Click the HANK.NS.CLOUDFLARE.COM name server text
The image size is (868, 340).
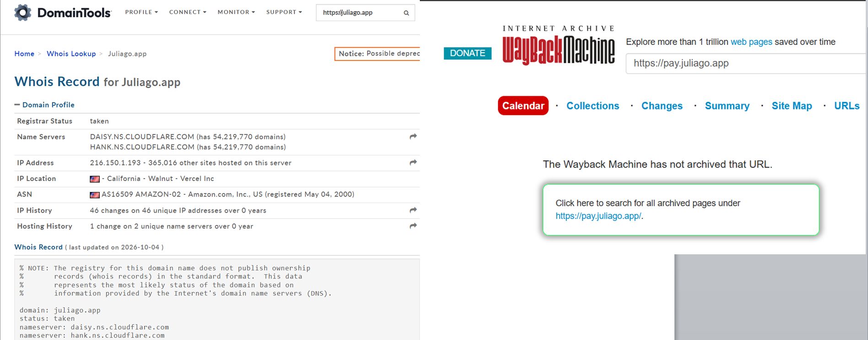click(x=142, y=147)
